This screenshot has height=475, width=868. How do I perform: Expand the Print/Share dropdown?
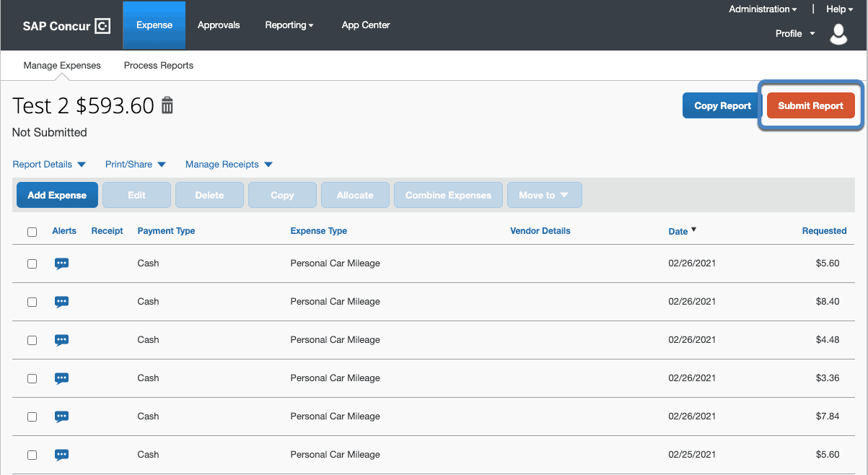[136, 165]
